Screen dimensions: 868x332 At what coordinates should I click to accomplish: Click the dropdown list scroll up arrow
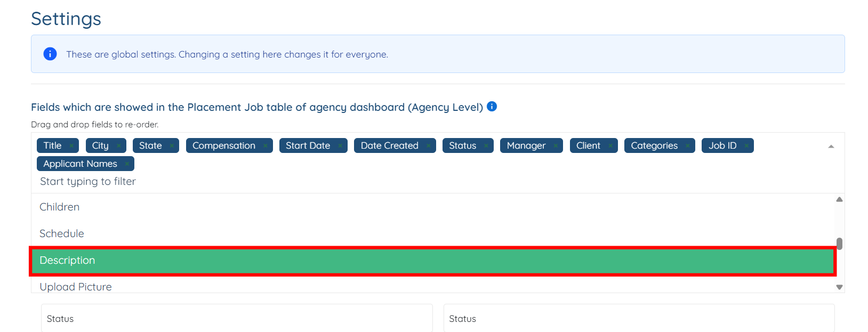pyautogui.click(x=839, y=199)
